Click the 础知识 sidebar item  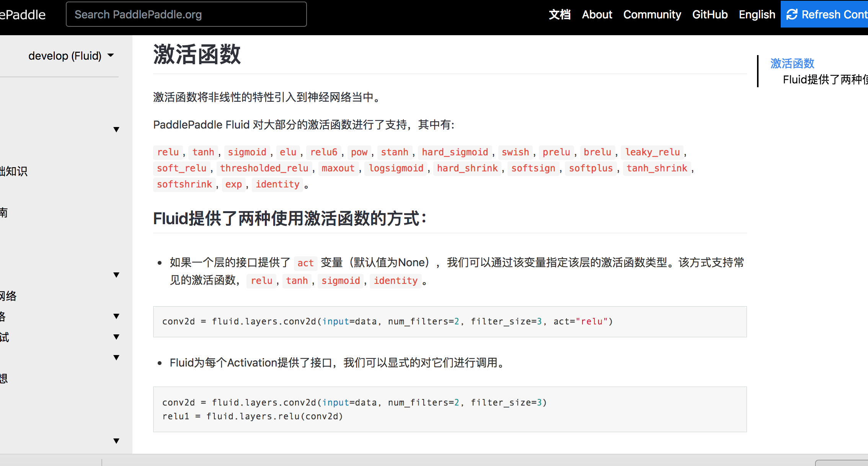pyautogui.click(x=14, y=171)
